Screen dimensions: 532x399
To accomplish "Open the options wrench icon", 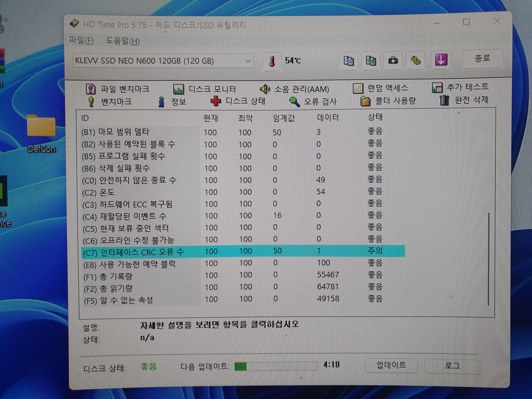I will [416, 60].
